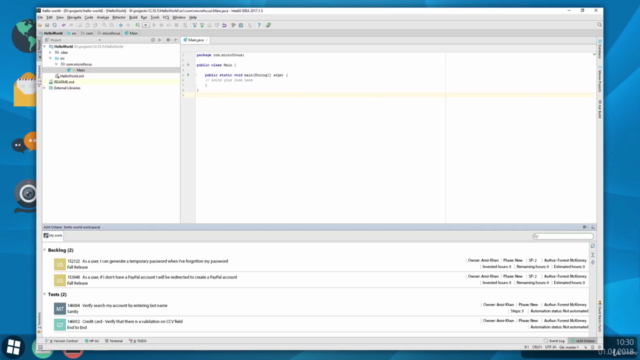Viewport: 640px width, 360px height.
Task: Expand the .idea folder
Action: 51,53
